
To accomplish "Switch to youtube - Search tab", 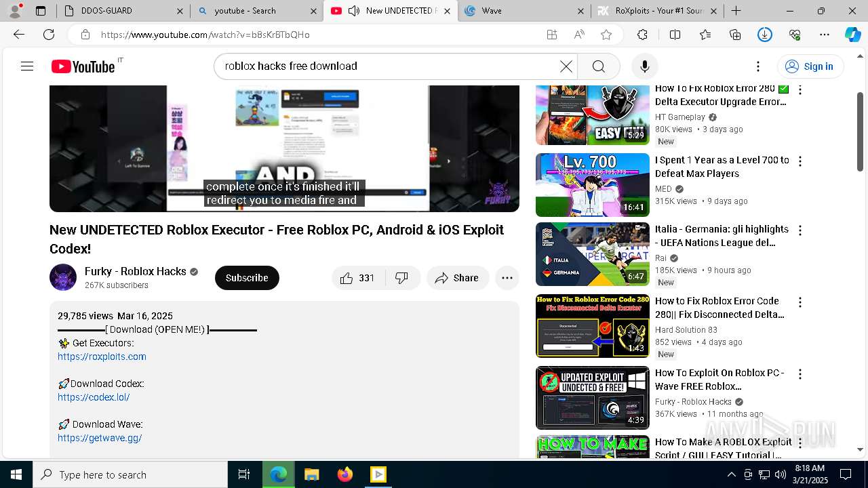I will point(256,11).
